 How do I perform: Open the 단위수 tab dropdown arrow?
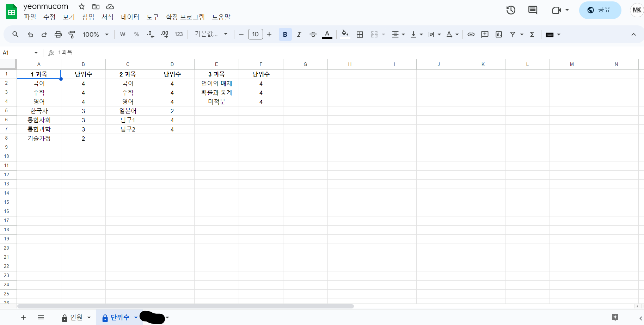click(136, 318)
